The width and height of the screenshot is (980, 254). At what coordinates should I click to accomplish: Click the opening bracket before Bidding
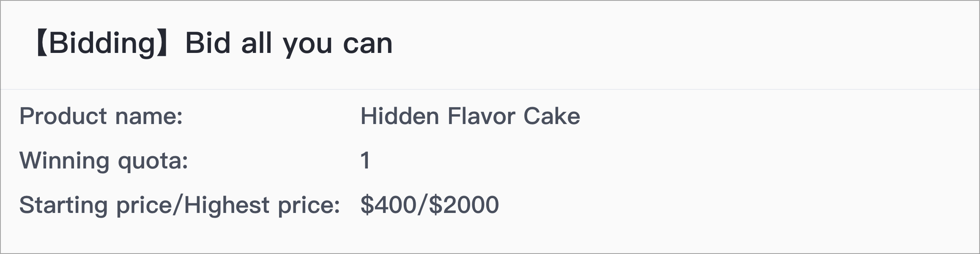pyautogui.click(x=42, y=43)
